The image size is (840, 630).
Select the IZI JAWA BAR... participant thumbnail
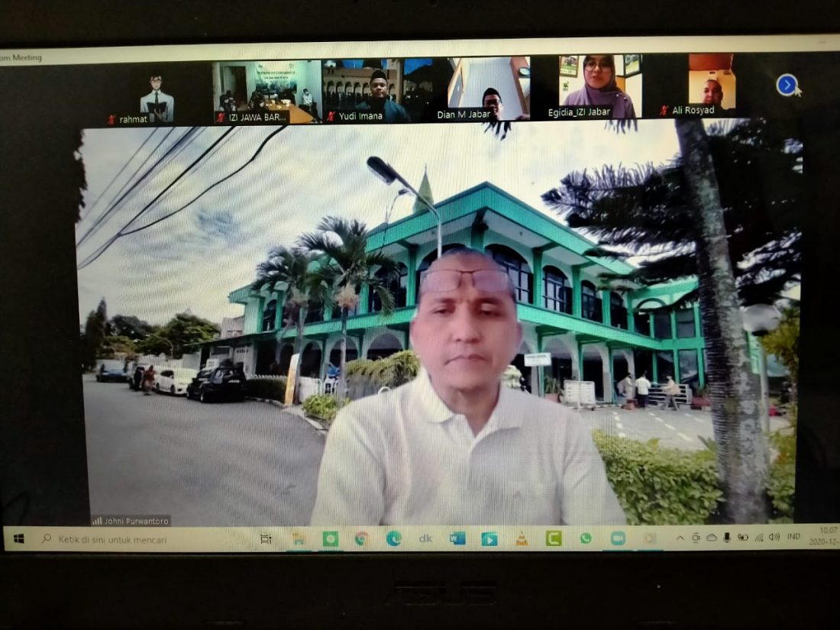tap(267, 92)
